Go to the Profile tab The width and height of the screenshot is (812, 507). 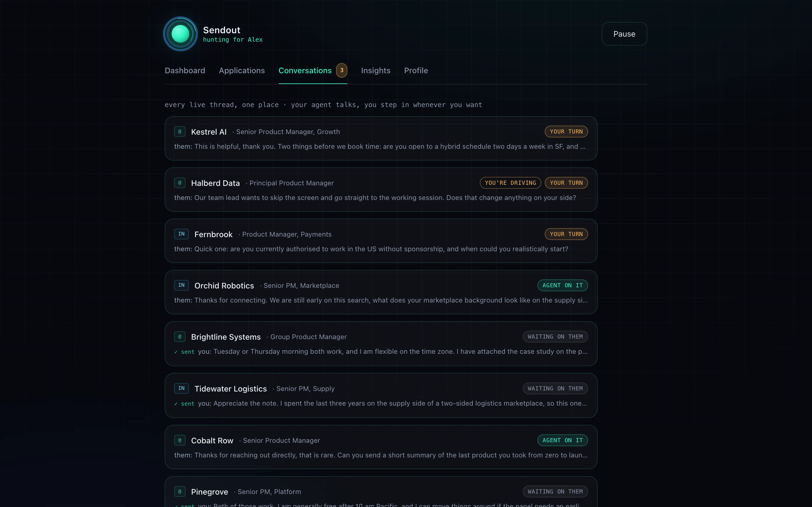[x=416, y=70]
